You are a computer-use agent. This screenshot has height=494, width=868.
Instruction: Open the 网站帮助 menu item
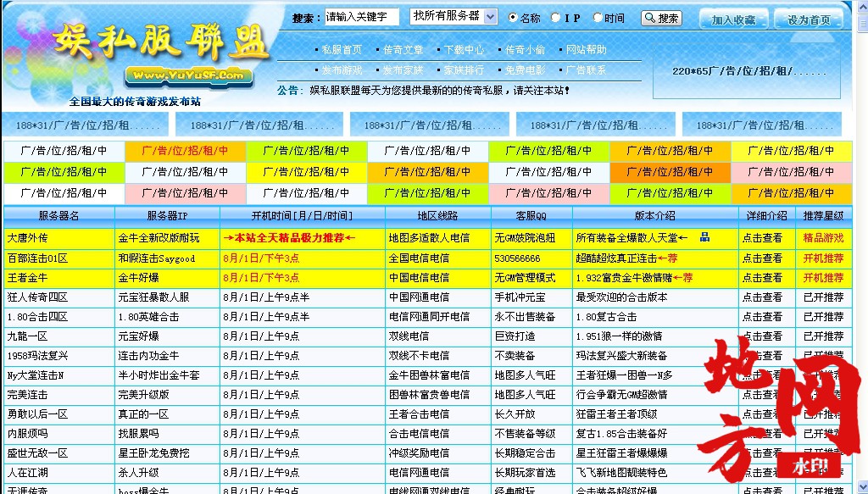(x=587, y=50)
